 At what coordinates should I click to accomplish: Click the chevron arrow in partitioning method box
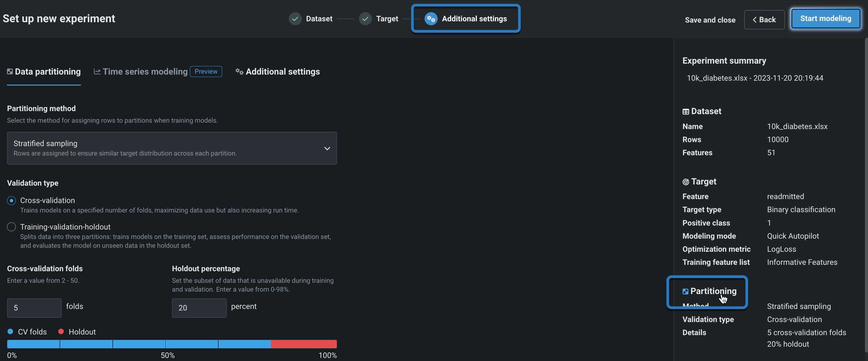click(x=327, y=149)
